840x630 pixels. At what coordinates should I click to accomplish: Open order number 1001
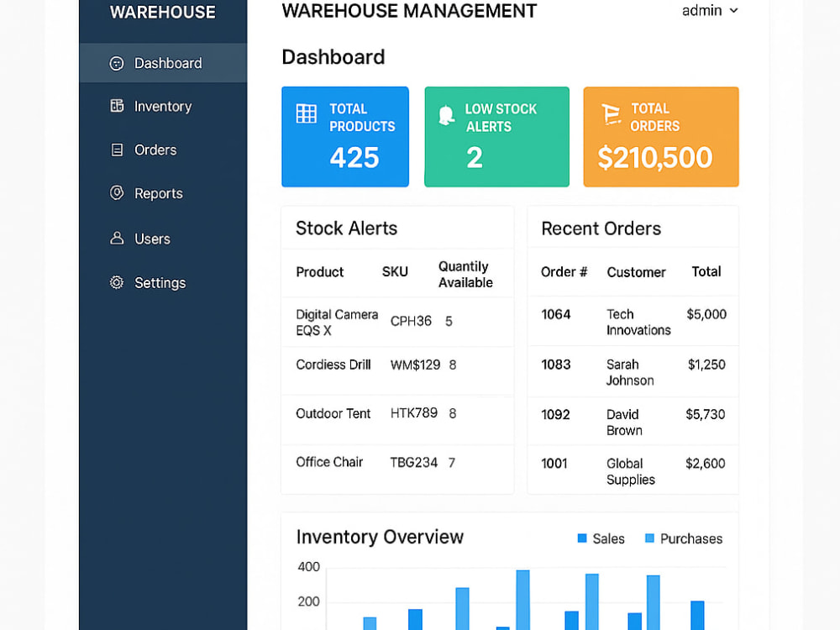click(554, 464)
